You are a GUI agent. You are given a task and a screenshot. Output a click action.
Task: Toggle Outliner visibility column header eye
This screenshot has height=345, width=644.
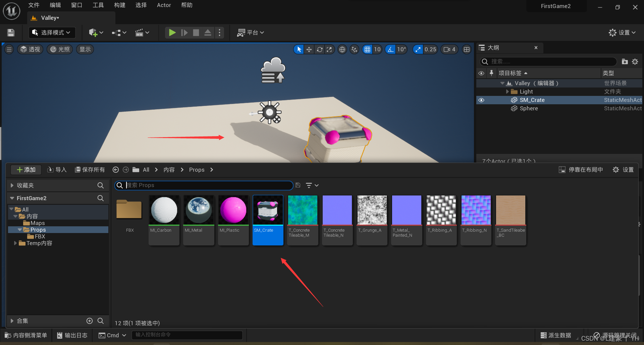(481, 73)
